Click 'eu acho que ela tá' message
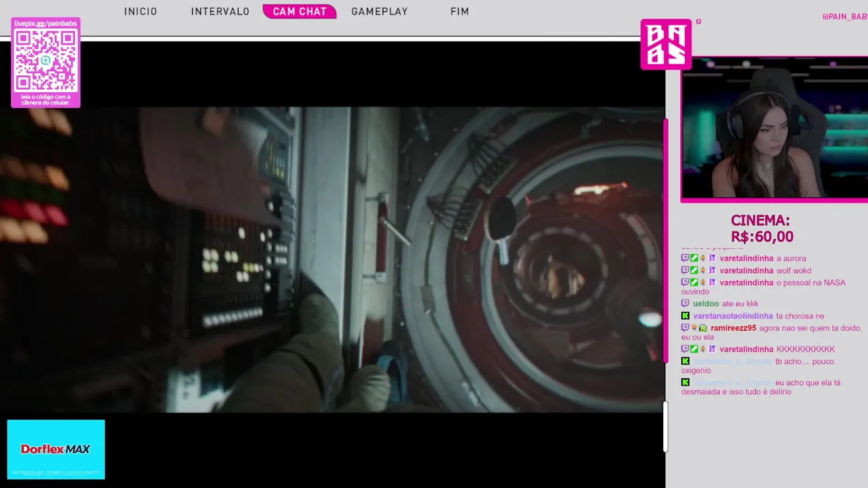 [761, 387]
